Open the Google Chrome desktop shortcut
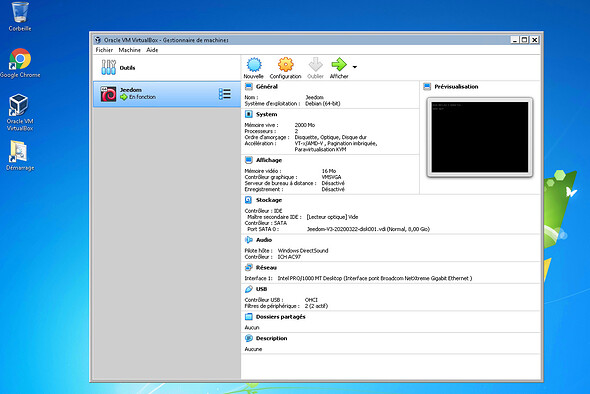This screenshot has width=590, height=394. tap(20, 63)
